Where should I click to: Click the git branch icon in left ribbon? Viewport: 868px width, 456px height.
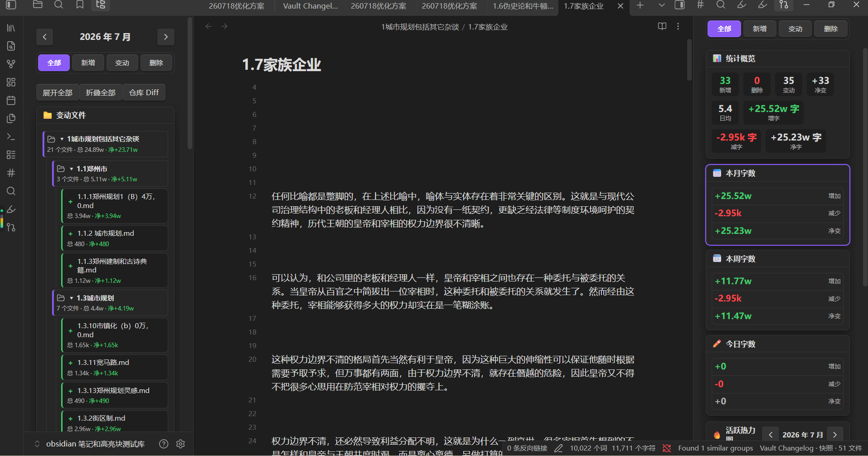click(x=11, y=227)
